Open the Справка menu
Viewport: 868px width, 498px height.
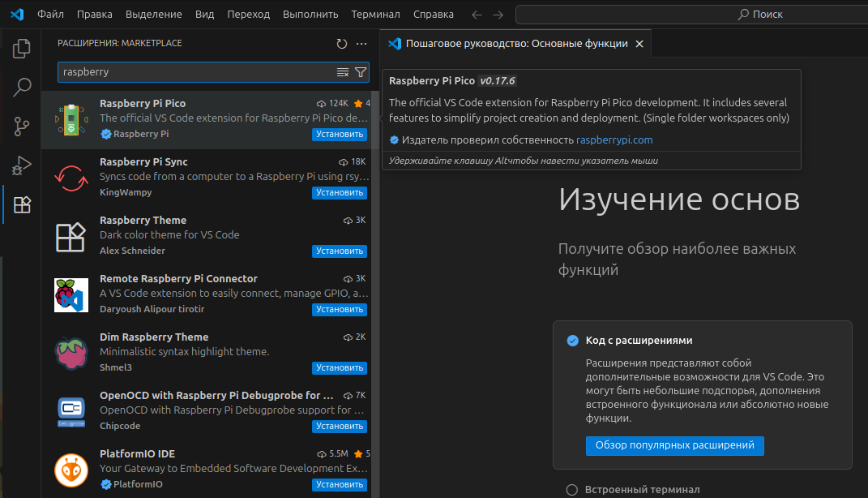pyautogui.click(x=434, y=15)
